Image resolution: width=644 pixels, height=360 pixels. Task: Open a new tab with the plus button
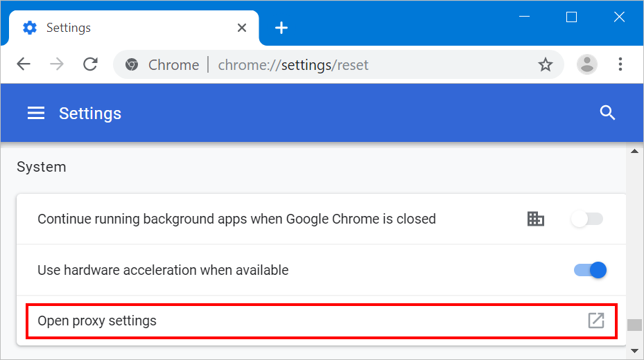(x=281, y=28)
